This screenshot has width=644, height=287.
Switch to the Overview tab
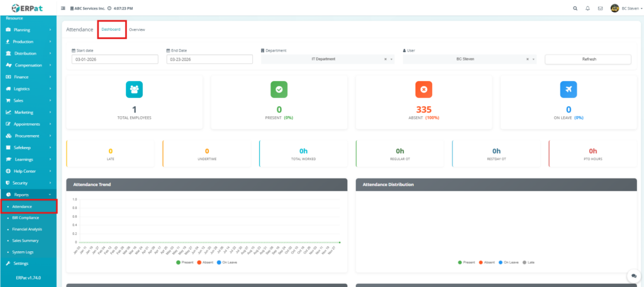tap(136, 30)
